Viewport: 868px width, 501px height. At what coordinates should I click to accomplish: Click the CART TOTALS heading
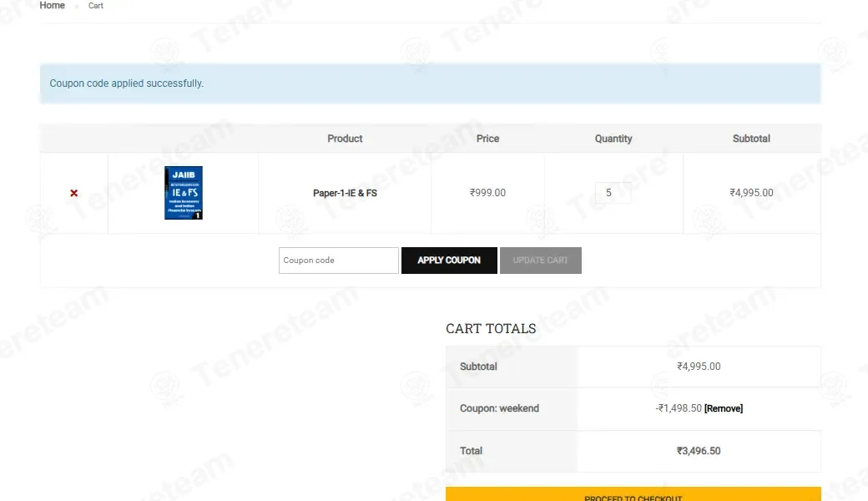491,328
